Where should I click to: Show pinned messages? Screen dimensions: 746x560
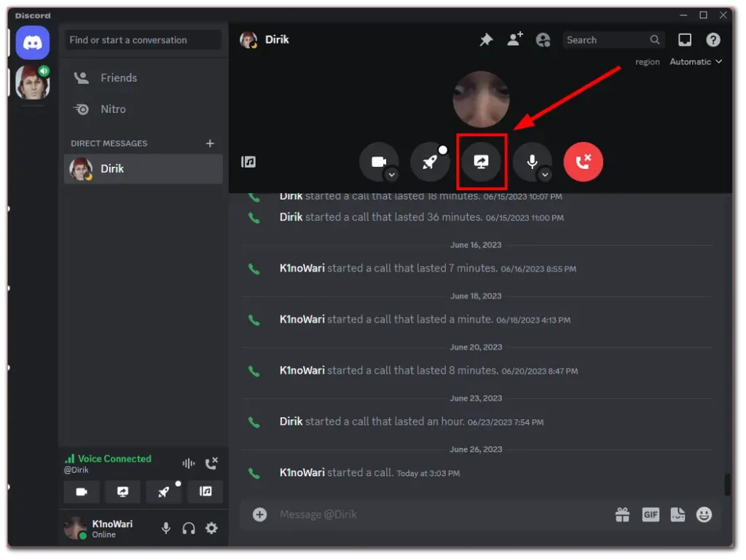coord(486,40)
